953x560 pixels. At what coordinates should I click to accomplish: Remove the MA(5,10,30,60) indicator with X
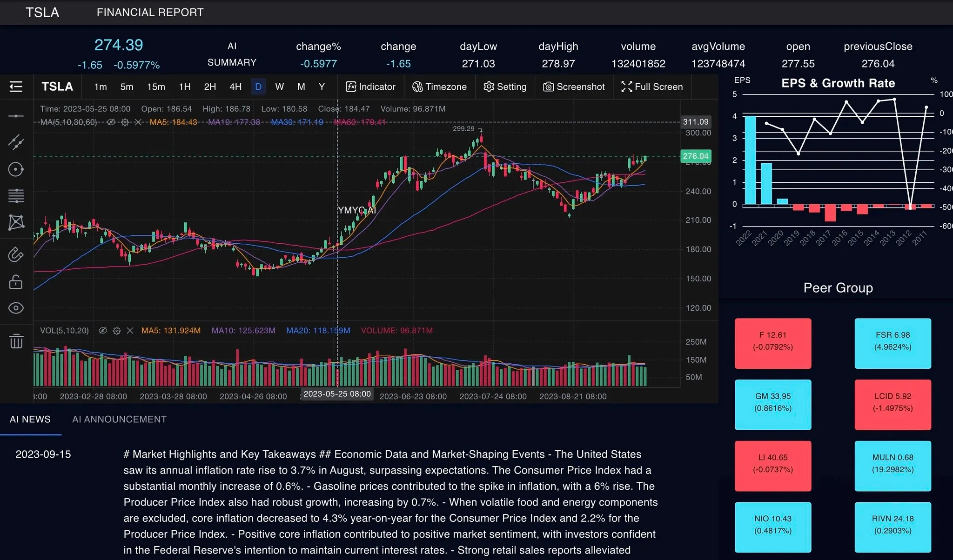pos(138,122)
